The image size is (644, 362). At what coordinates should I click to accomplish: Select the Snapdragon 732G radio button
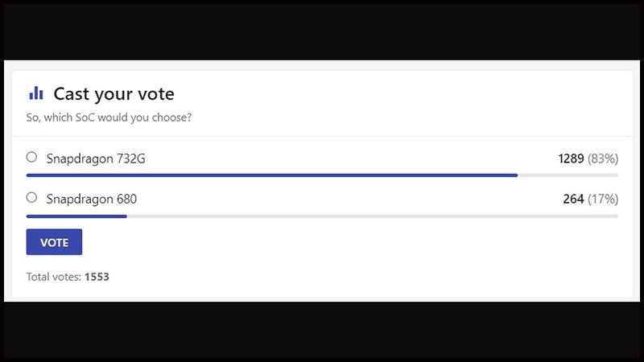tap(31, 158)
